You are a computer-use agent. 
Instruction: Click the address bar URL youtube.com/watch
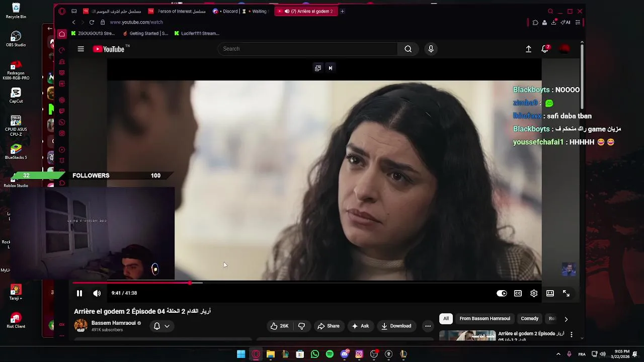click(136, 22)
